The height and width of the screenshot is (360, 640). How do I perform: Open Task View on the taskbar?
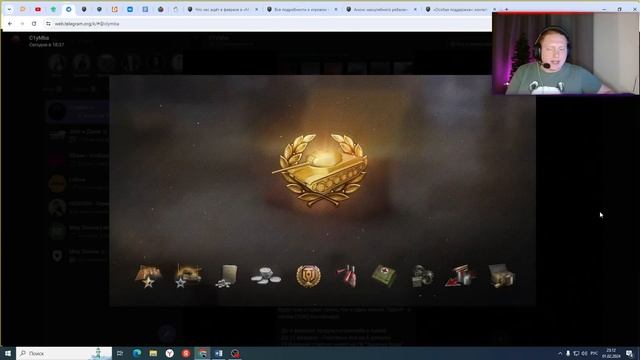point(120,353)
